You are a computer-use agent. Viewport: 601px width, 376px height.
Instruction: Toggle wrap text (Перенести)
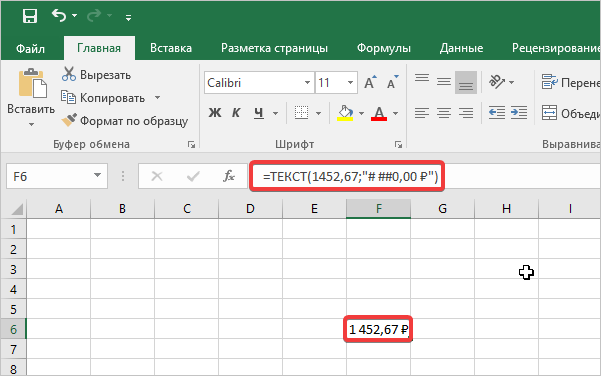click(x=570, y=82)
